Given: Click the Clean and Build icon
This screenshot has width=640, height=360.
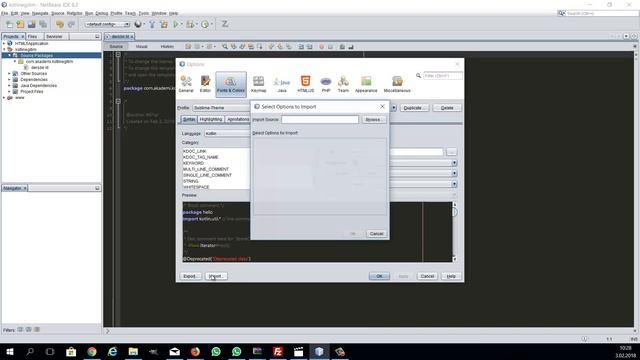Looking at the screenshot, I should pyautogui.click(x=164, y=24).
